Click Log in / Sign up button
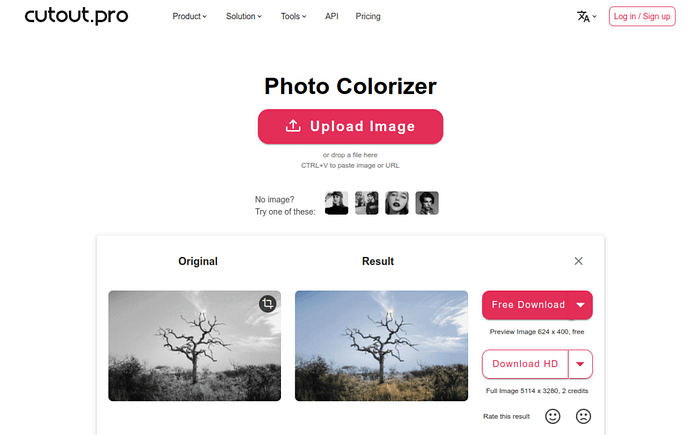The image size is (700, 435). pos(642,17)
